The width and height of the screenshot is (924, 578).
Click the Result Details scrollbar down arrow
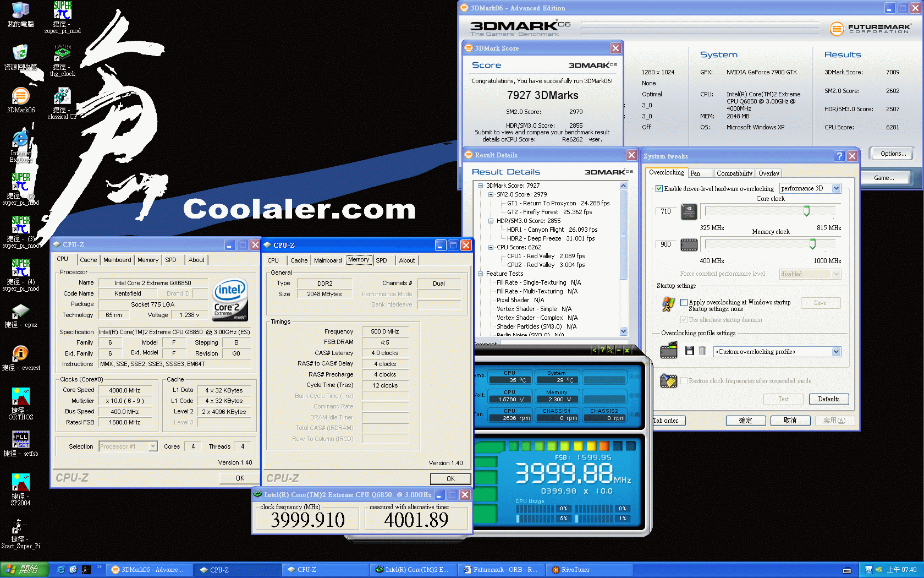[x=623, y=331]
